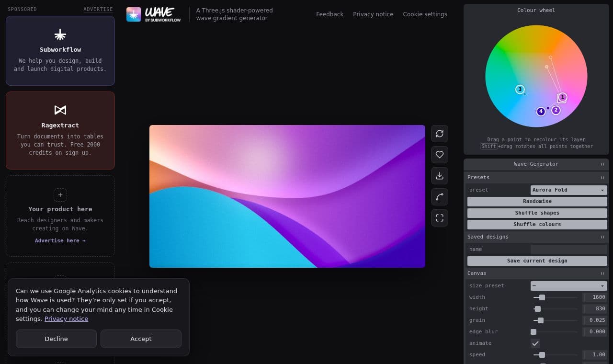Click the gradient wave canvas preview
The height and width of the screenshot is (364, 613).
point(287,196)
